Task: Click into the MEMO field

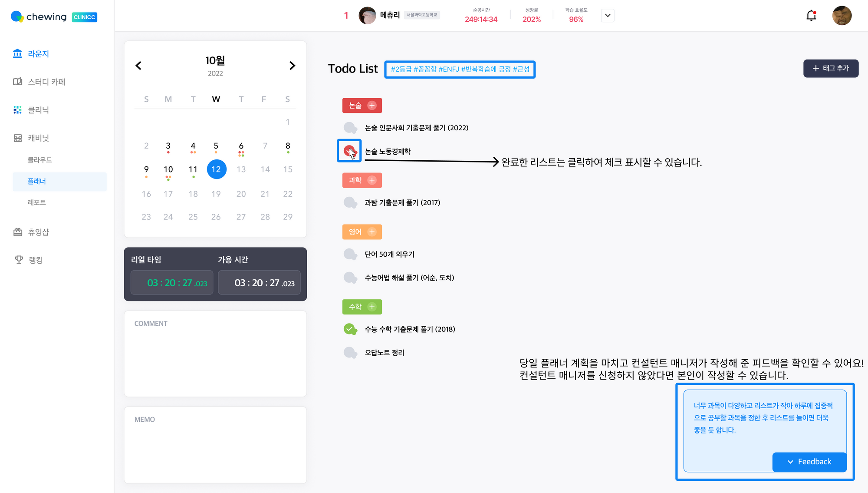Action: (215, 445)
